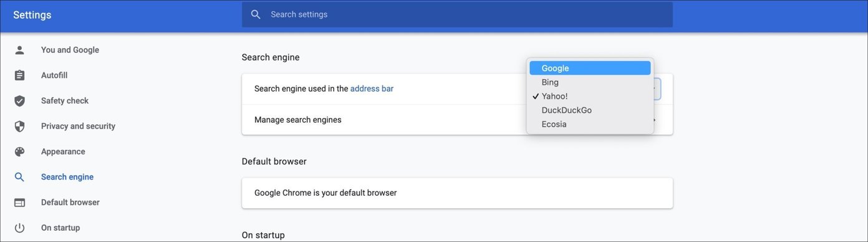Focus the Search settings field
The height and width of the screenshot is (242, 868).
click(457, 14)
